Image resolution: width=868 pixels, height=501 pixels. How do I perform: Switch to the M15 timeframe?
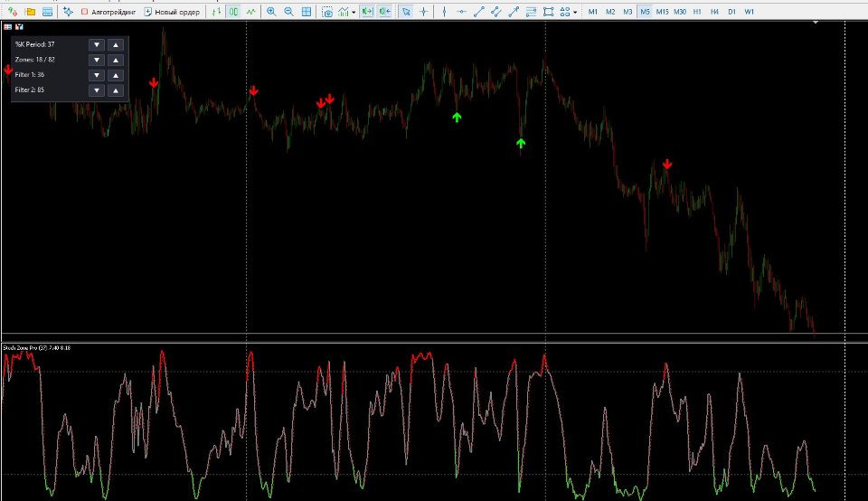662,12
